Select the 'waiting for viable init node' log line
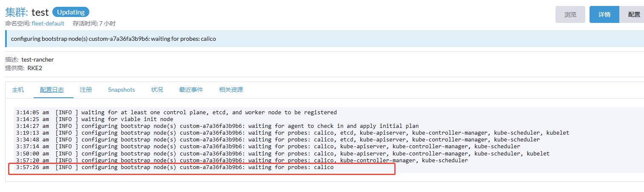 127,119
